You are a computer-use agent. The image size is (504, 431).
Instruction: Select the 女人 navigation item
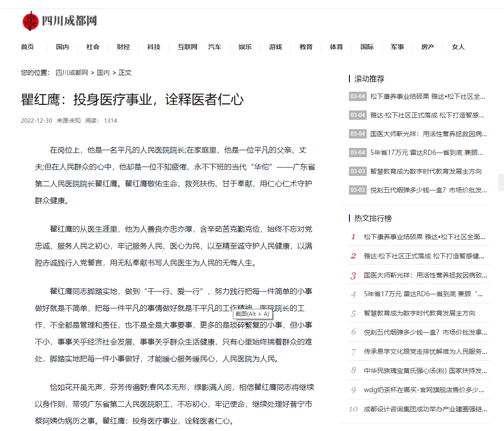click(458, 47)
